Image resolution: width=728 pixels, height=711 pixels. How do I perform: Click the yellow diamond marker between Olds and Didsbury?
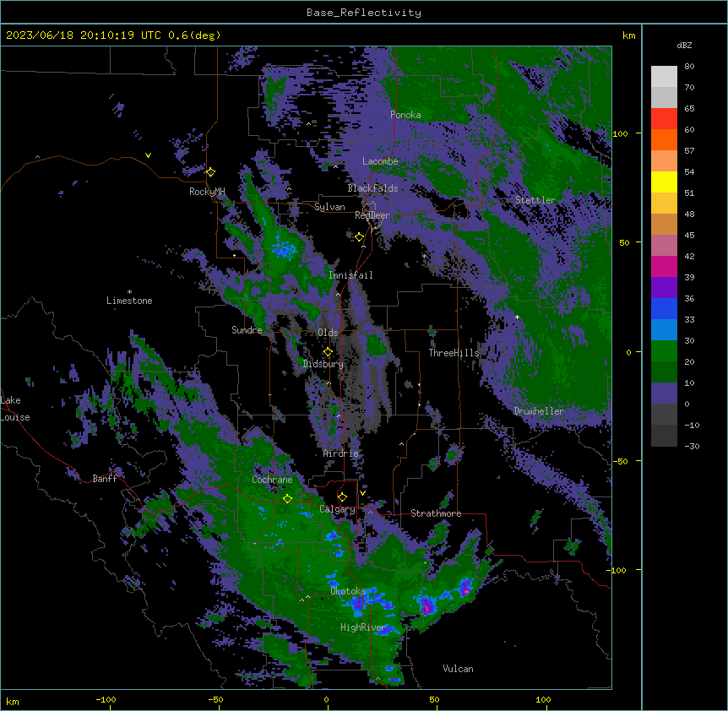click(x=328, y=352)
